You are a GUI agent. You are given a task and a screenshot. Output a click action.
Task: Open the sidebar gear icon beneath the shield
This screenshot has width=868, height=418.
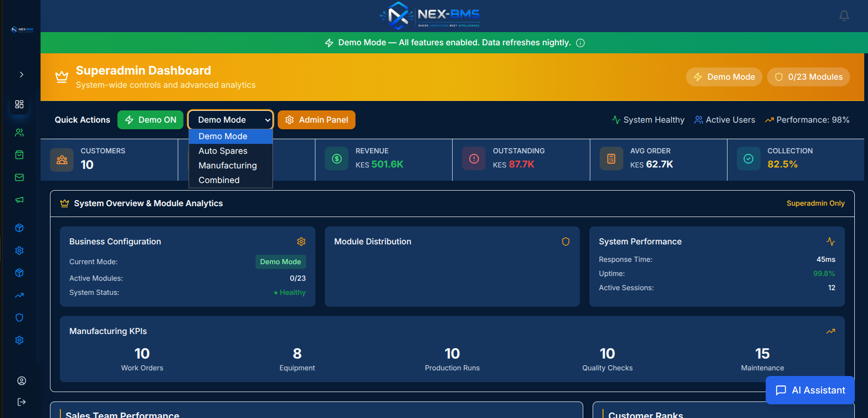(19, 340)
